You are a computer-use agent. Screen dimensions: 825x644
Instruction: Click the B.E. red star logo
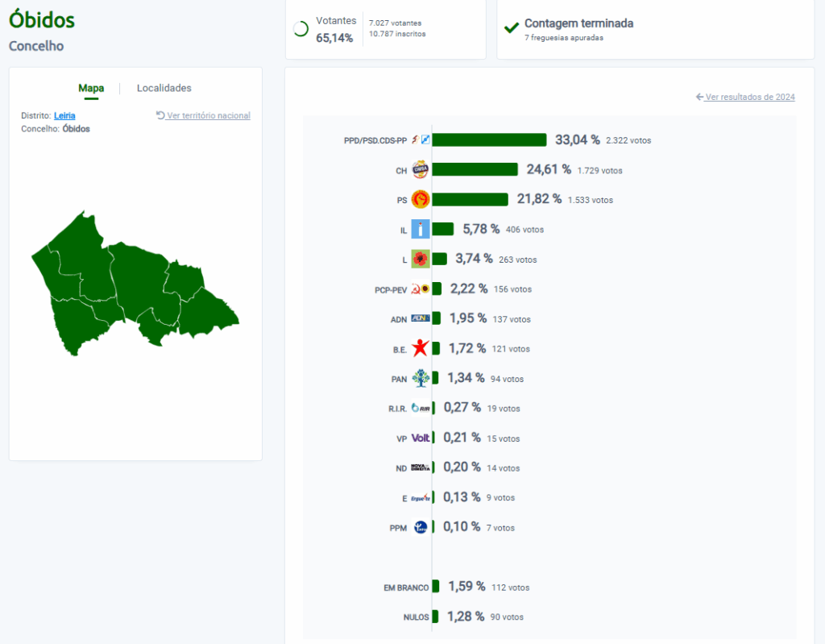(420, 348)
